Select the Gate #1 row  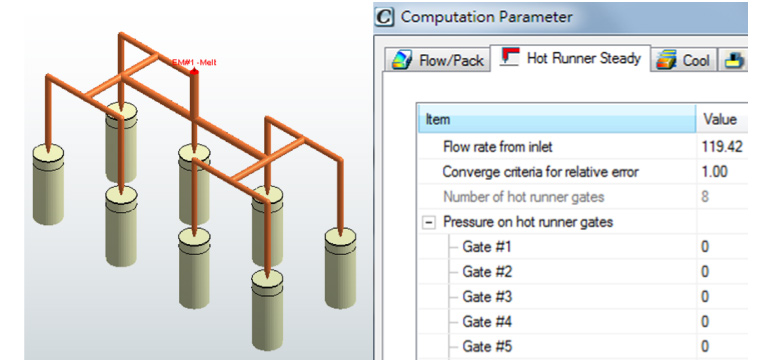tap(583, 247)
